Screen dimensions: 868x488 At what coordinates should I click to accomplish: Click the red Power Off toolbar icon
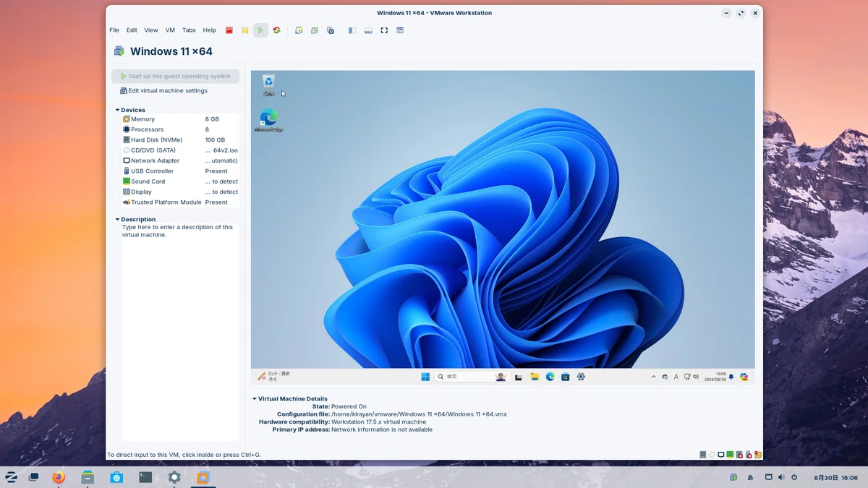click(x=229, y=30)
